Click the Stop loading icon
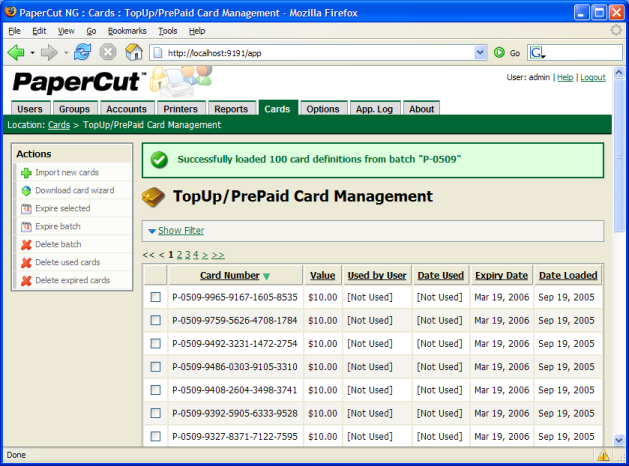This screenshot has width=629, height=466. click(108, 52)
